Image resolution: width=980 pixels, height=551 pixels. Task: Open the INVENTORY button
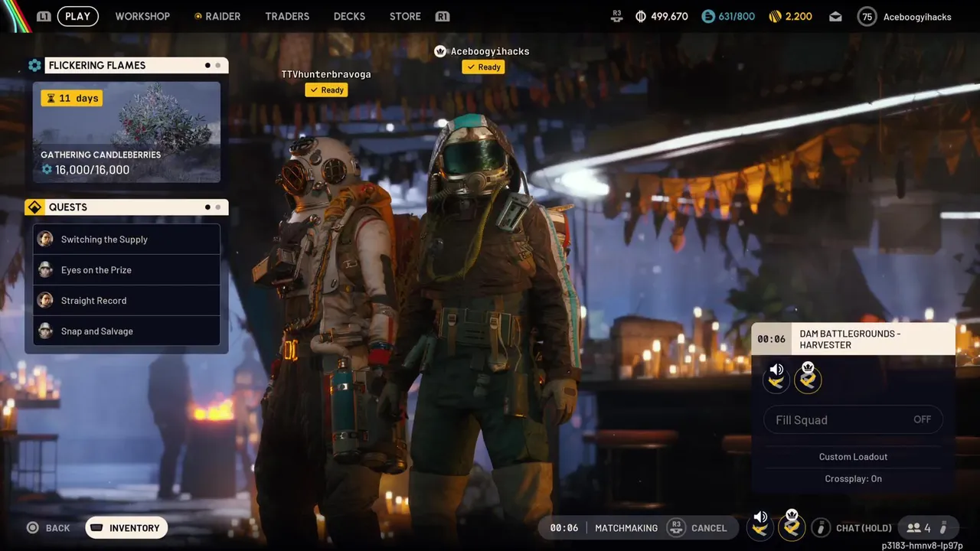click(x=126, y=528)
